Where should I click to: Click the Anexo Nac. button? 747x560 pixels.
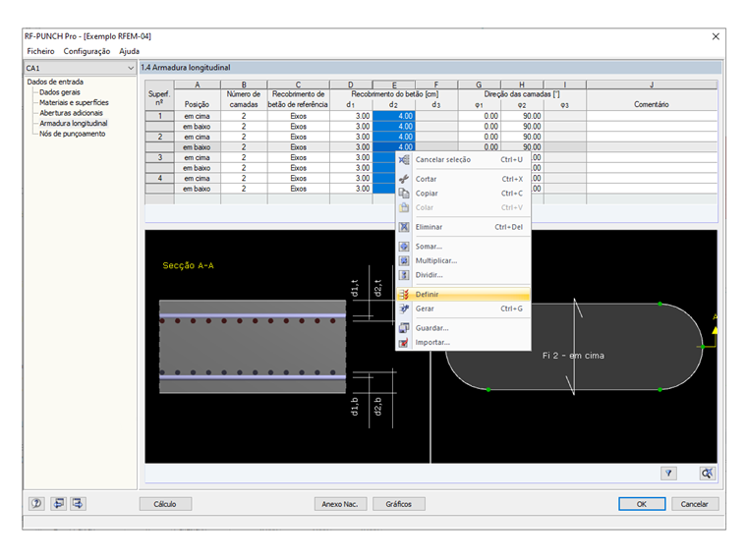(x=339, y=504)
